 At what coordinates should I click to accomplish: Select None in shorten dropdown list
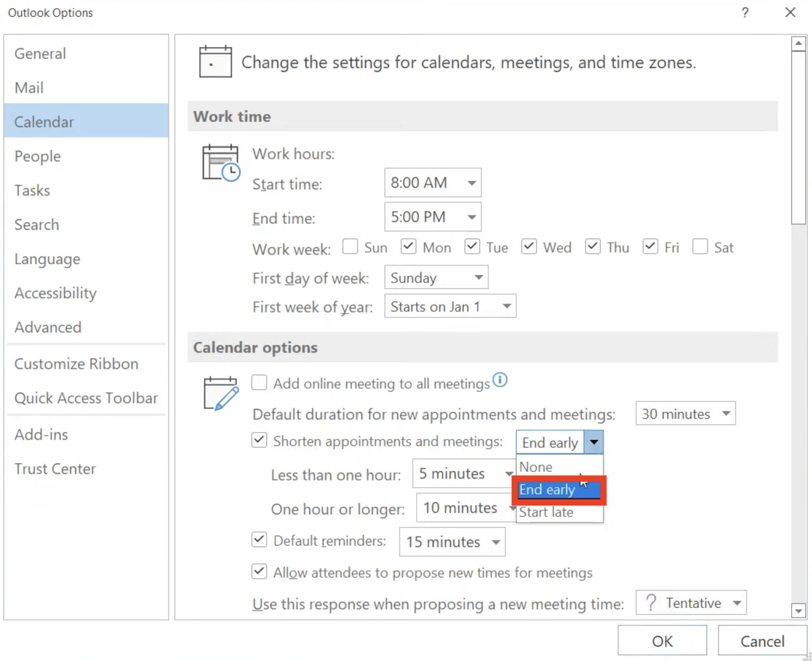[x=559, y=467]
